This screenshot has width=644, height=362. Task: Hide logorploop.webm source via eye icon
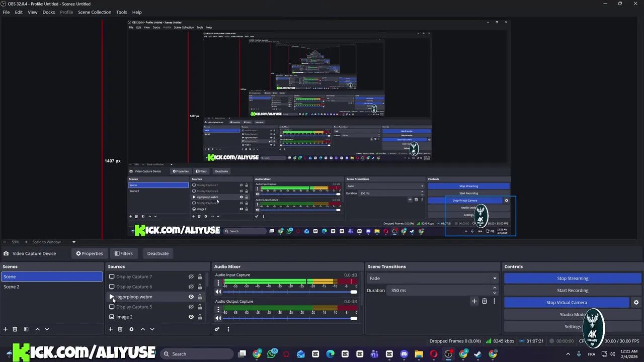coord(191,297)
